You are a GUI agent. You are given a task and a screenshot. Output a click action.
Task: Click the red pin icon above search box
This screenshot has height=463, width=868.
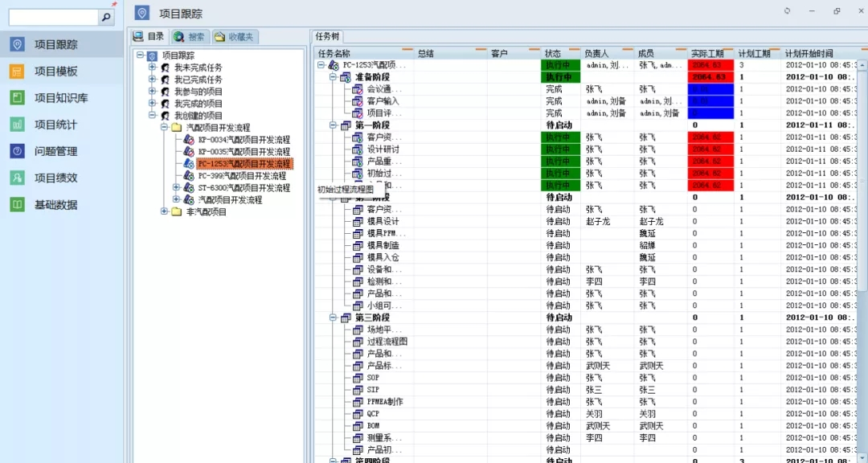pyautogui.click(x=113, y=4)
